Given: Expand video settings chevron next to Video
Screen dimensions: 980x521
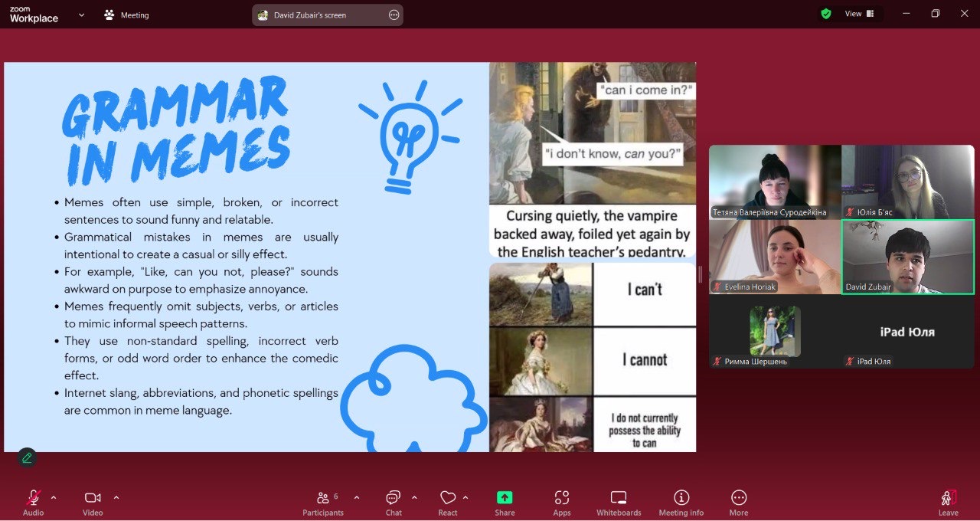Looking at the screenshot, I should 116,497.
